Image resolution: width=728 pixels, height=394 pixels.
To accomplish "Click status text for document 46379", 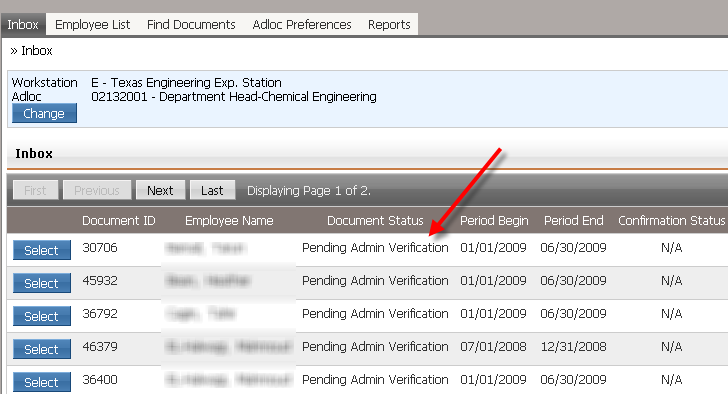I will click(375, 347).
